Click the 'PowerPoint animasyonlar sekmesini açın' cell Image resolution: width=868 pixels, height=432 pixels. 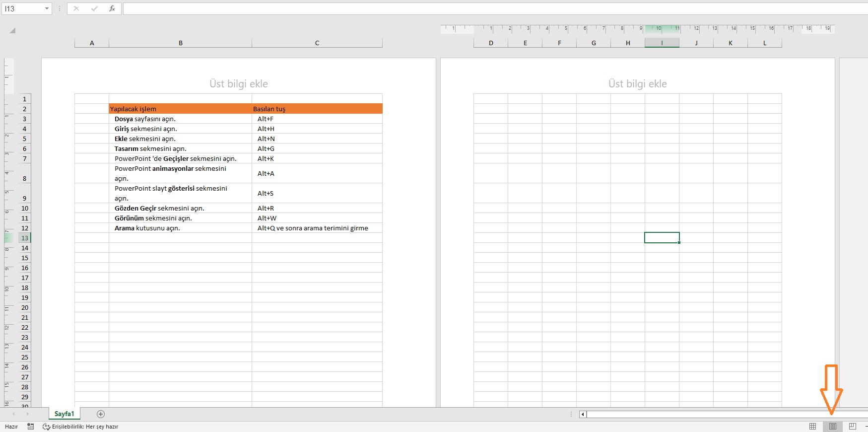181,173
